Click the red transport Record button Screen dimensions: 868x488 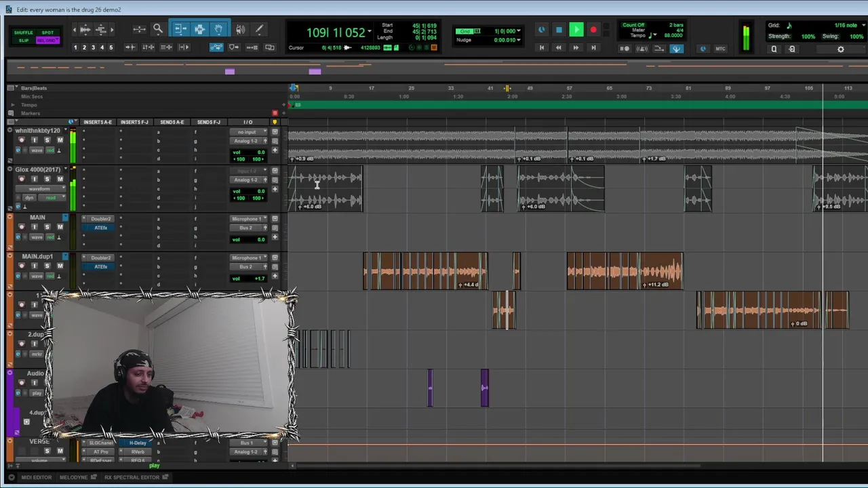[593, 30]
